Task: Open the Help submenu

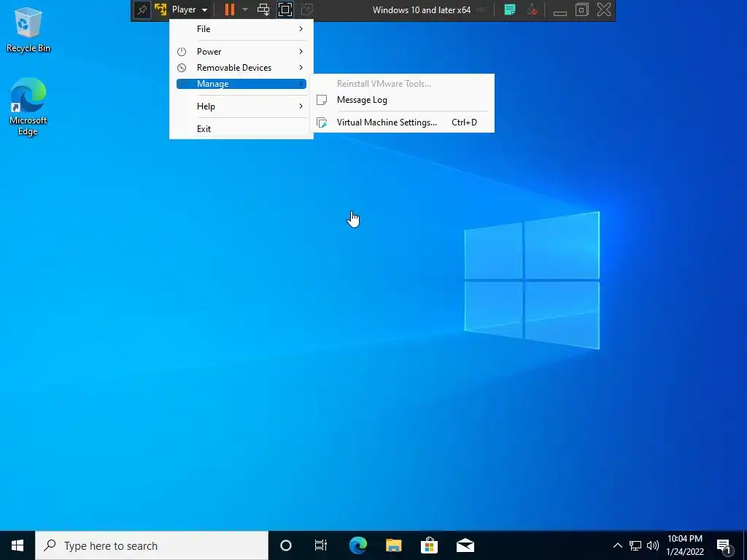Action: [241, 106]
